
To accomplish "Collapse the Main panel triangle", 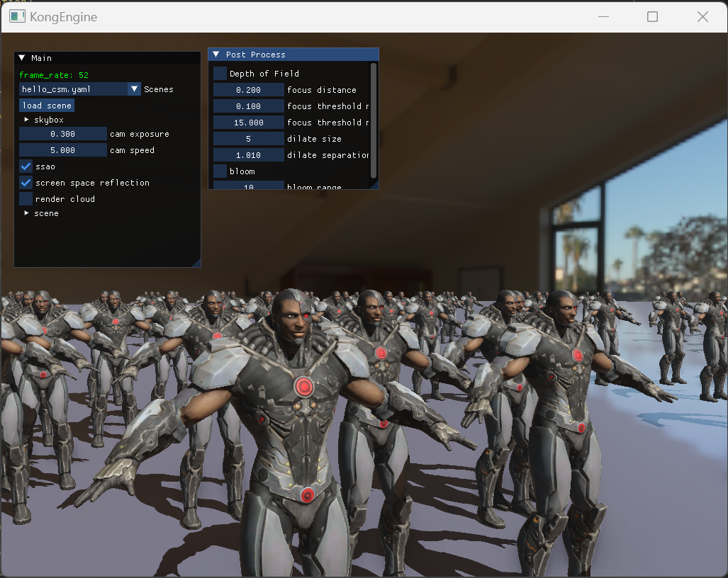I will [22, 58].
